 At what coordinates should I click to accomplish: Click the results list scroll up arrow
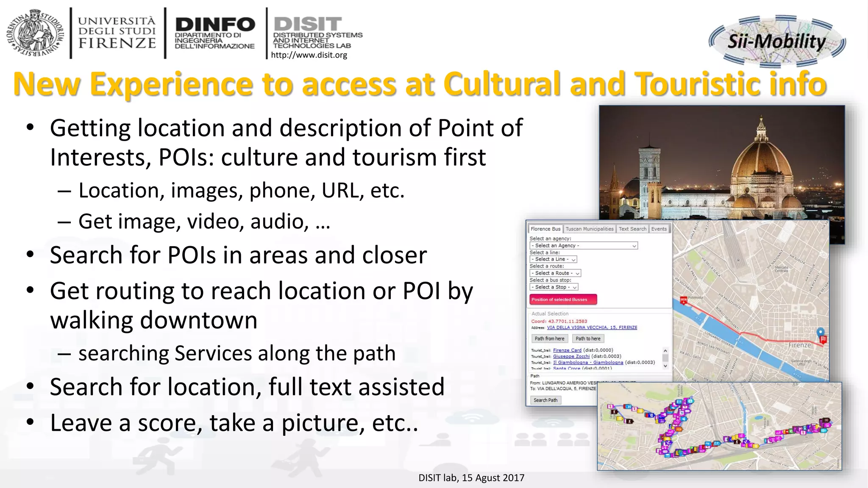click(x=665, y=351)
